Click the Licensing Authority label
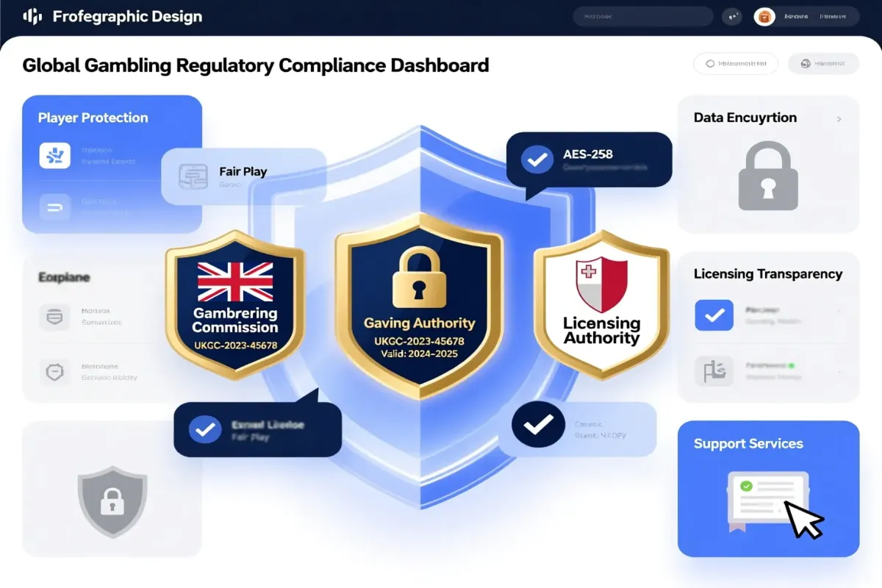Image resolution: width=882 pixels, height=588 pixels. [x=602, y=331]
